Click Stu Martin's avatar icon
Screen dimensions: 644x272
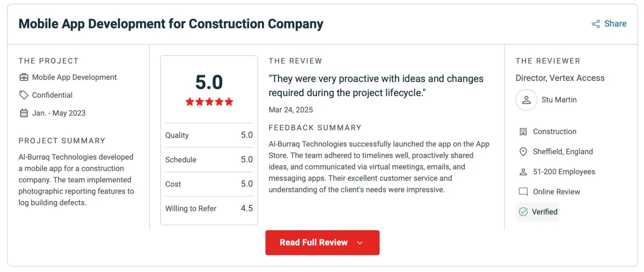526,100
